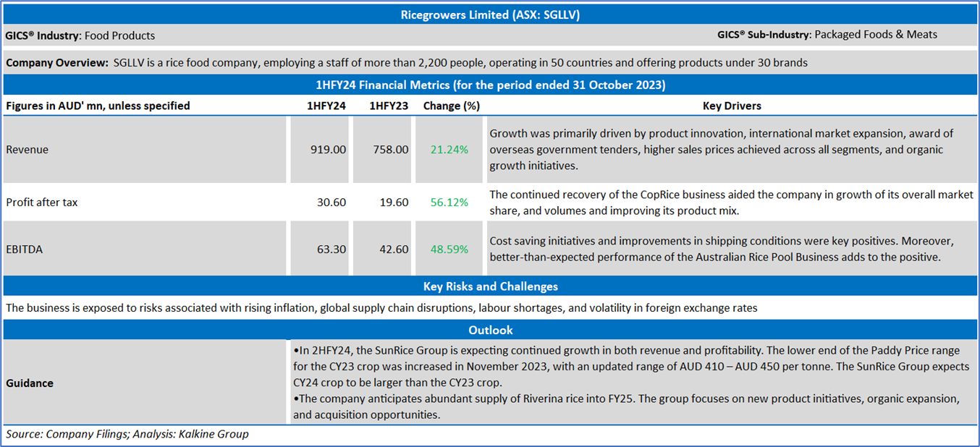Screen dimensions: 980x447
Task: Click the 1HFY23 column header
Action: point(389,106)
